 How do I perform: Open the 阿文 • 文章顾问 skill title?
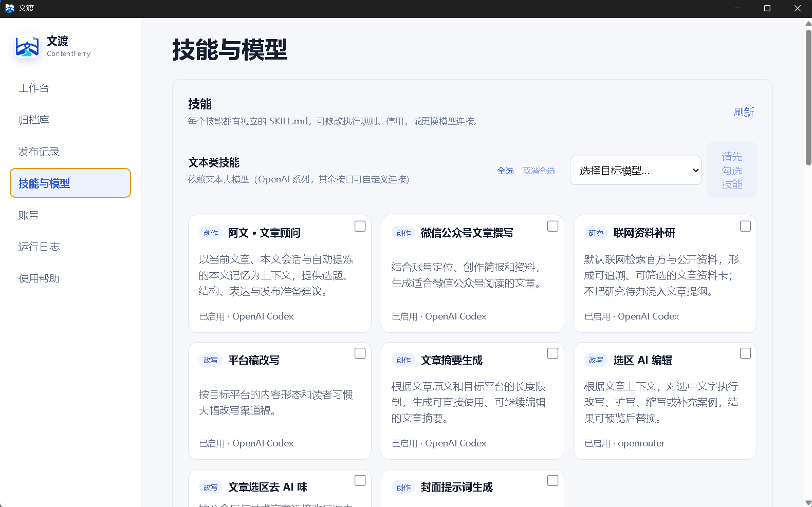pyautogui.click(x=264, y=233)
